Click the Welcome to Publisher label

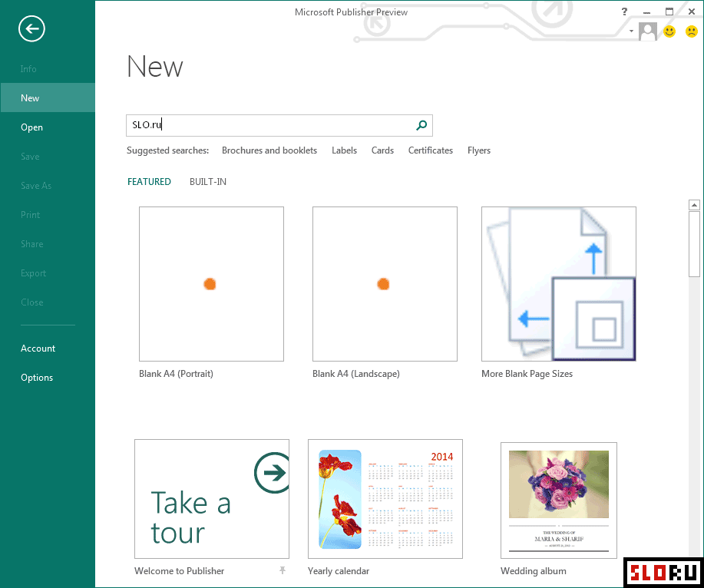click(179, 571)
